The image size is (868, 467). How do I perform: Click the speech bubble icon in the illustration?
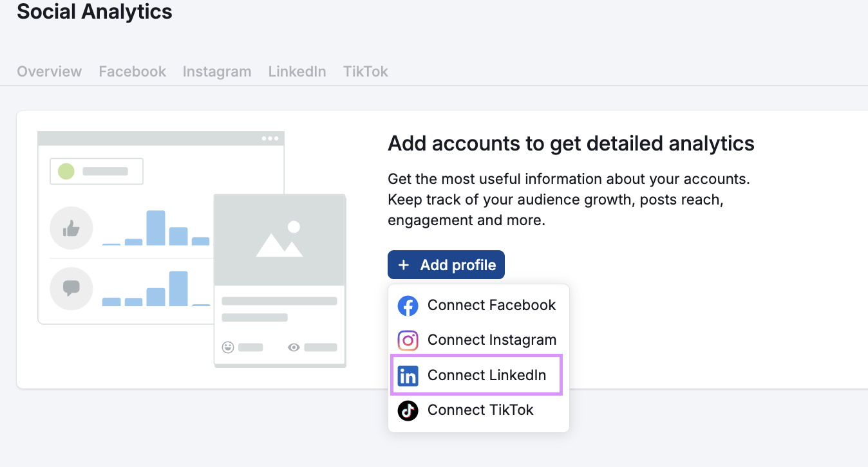71,288
